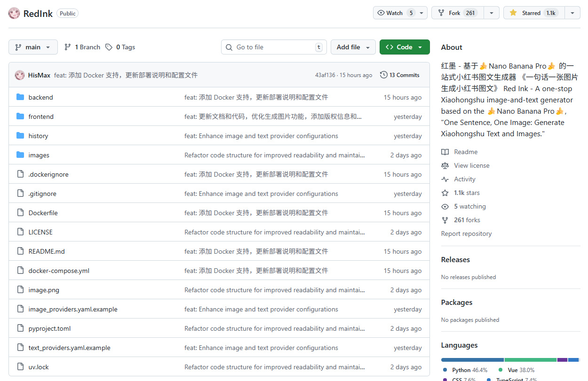Expand the Add file dropdown
Viewport: 588px width, 381px height.
353,47
